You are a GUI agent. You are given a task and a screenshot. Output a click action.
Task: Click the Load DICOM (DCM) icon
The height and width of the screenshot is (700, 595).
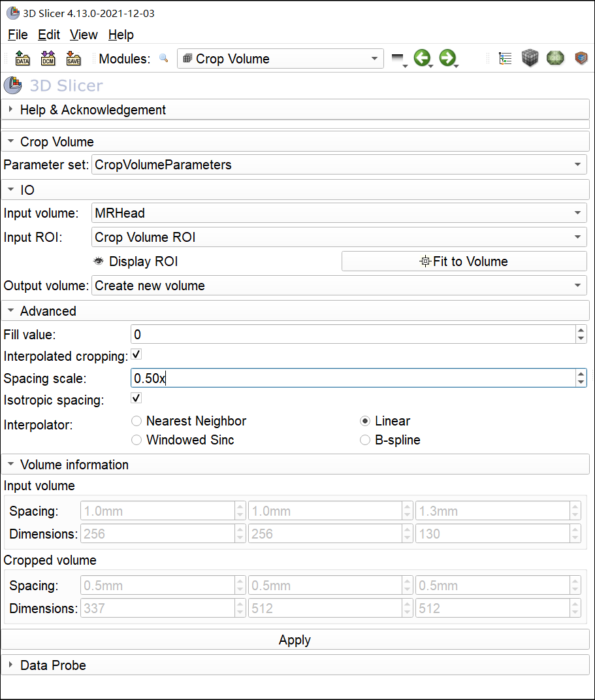click(x=48, y=59)
